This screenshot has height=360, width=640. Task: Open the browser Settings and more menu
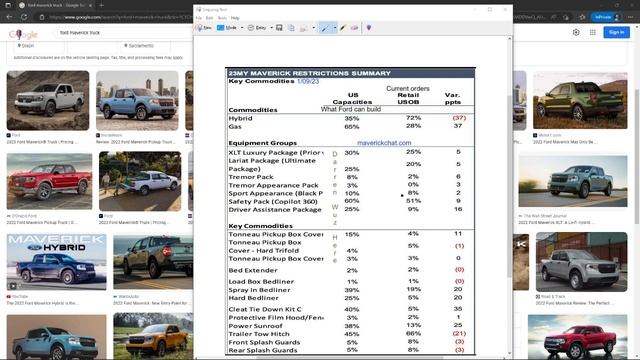click(631, 17)
